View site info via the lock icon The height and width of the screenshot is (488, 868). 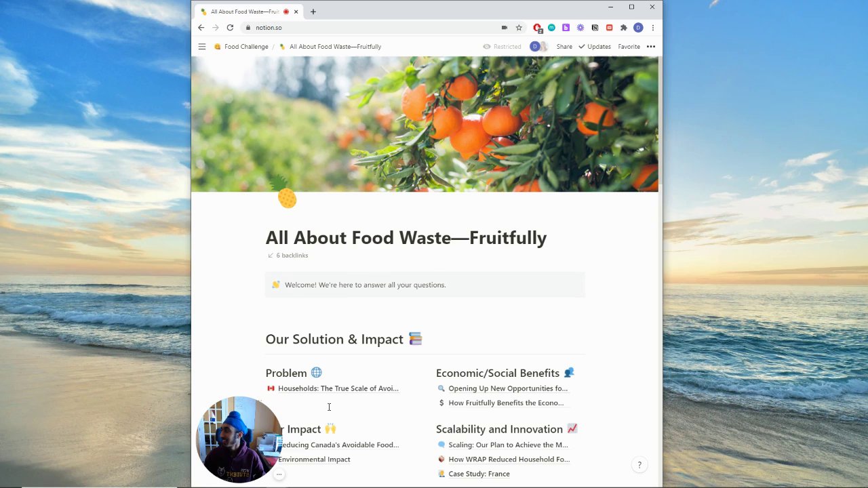click(x=248, y=28)
